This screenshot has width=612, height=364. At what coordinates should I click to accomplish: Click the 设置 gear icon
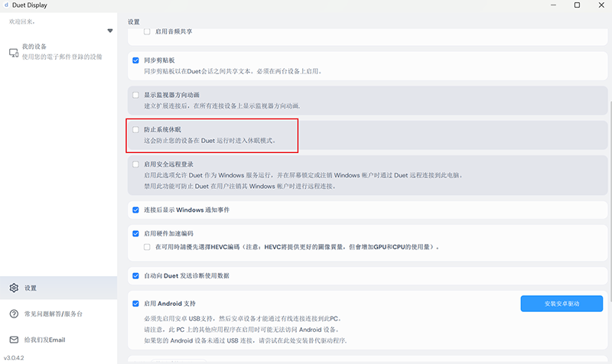click(x=14, y=288)
